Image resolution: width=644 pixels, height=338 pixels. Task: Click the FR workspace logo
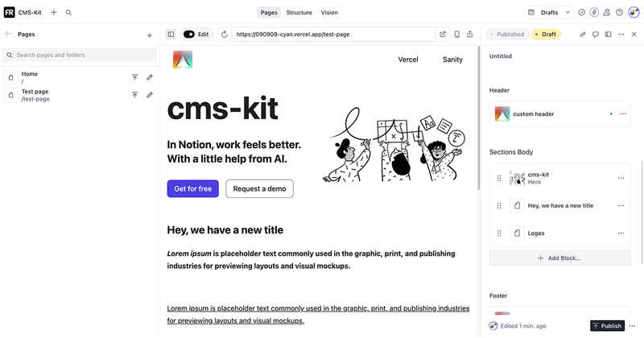tap(9, 12)
